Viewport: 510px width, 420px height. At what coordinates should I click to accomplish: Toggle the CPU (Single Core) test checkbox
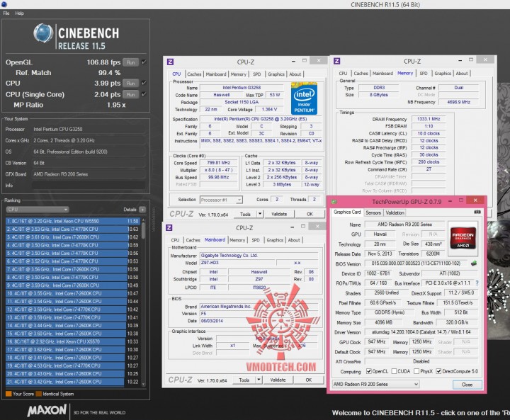[x=144, y=94]
